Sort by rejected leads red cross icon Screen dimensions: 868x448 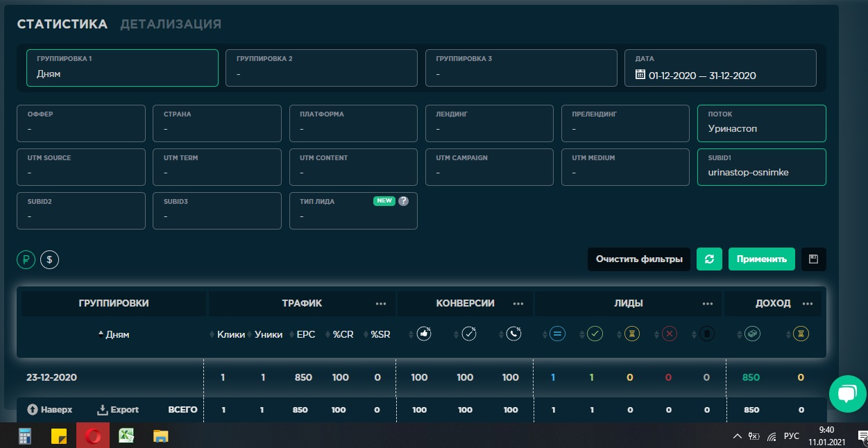pyautogui.click(x=670, y=334)
